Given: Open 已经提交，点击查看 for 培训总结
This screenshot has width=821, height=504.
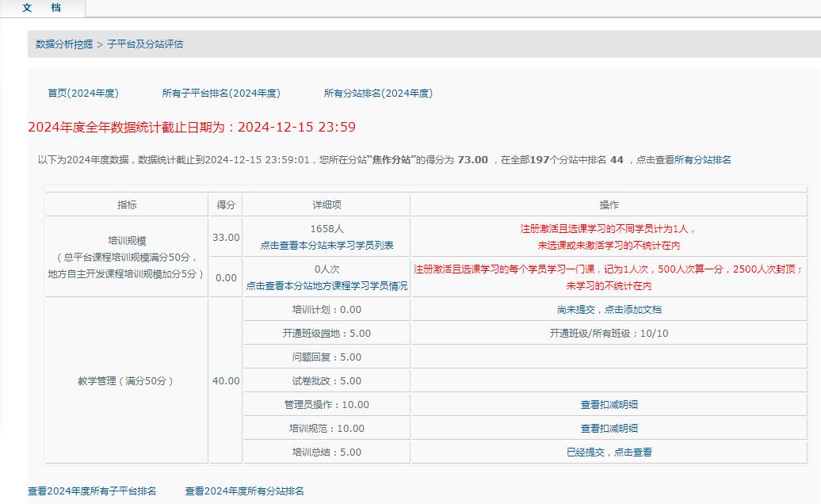Looking at the screenshot, I should [609, 452].
